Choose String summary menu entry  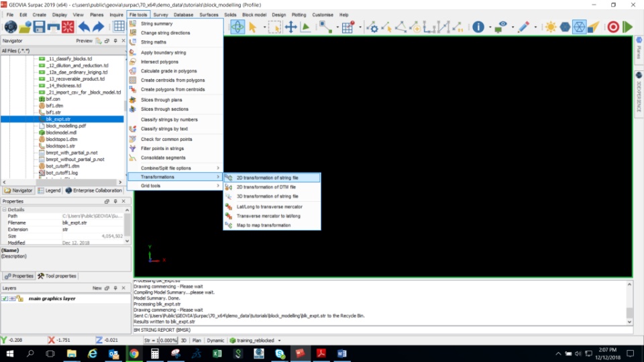176,23
